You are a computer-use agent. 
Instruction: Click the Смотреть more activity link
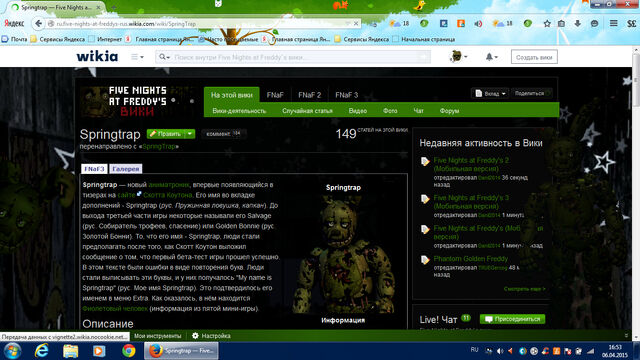point(524,289)
